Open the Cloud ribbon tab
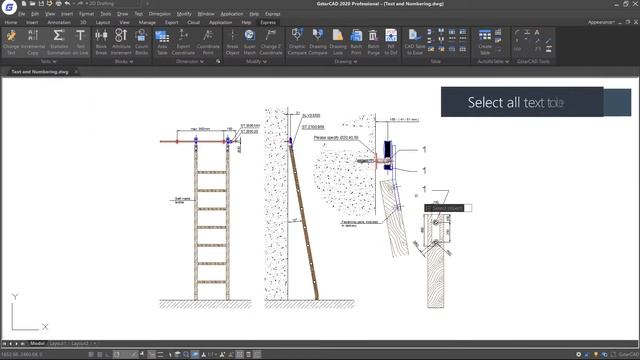Screen dimensions: 640x360 click(193, 22)
